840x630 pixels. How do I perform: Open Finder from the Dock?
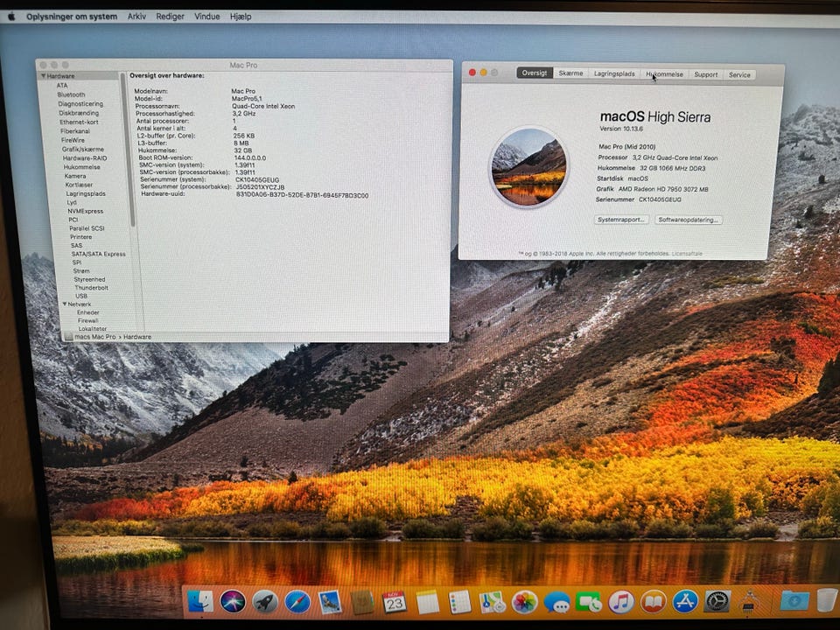point(200,602)
